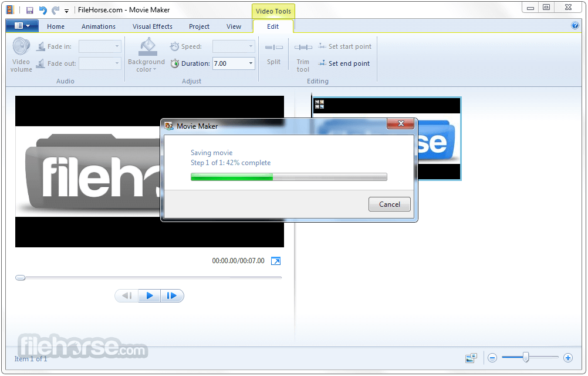
Task: Click the Video Tools contextual tab header
Action: 273,11
